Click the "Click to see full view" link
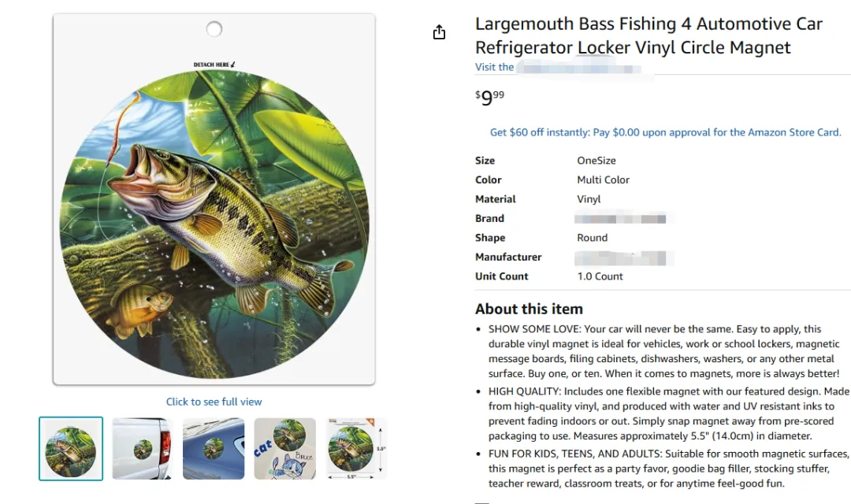The image size is (851, 504). coord(214,402)
